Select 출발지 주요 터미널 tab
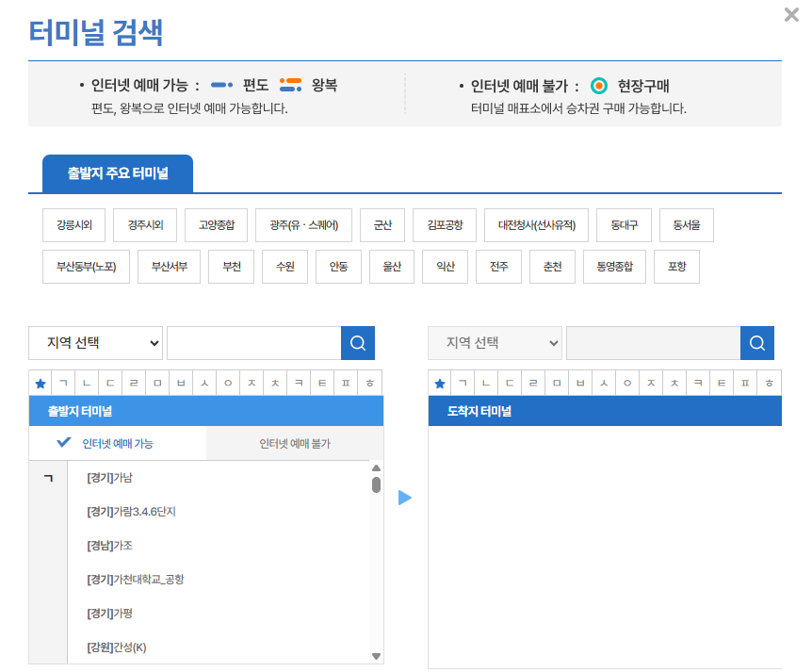812x672 pixels. (x=118, y=173)
